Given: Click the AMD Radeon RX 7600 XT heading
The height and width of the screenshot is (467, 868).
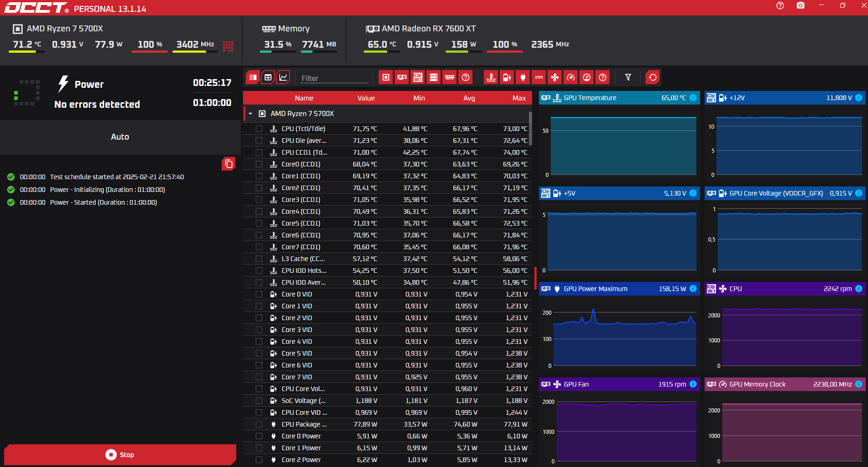Looking at the screenshot, I should click(429, 29).
